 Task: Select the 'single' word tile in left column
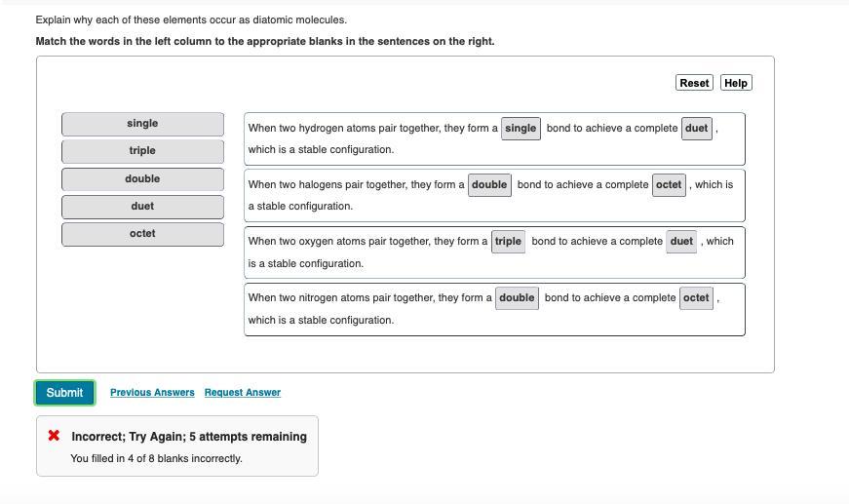(142, 124)
